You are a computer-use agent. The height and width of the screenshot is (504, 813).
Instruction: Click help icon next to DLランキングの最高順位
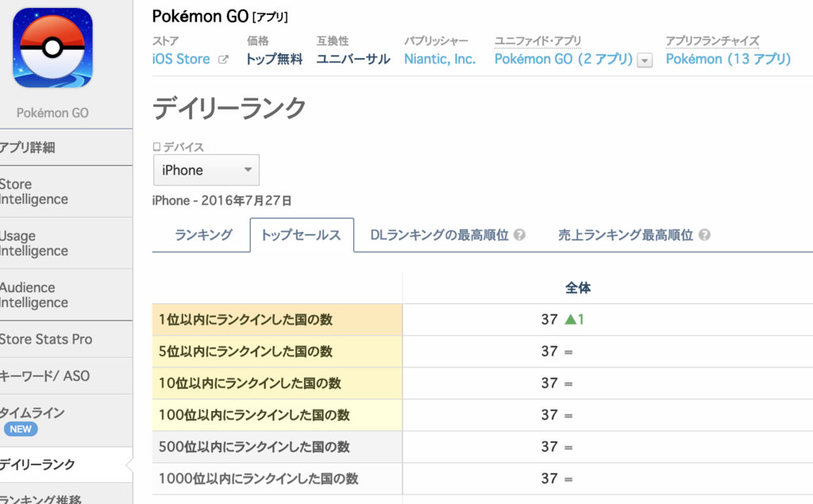519,235
